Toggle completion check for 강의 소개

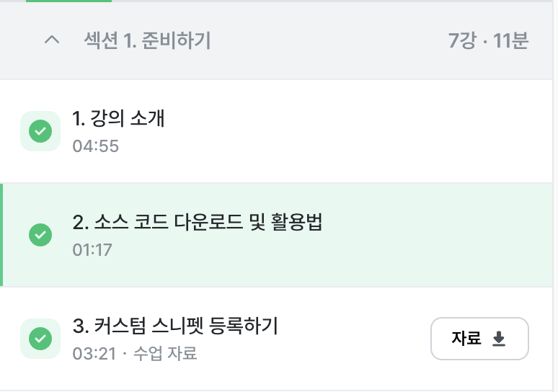click(x=40, y=131)
